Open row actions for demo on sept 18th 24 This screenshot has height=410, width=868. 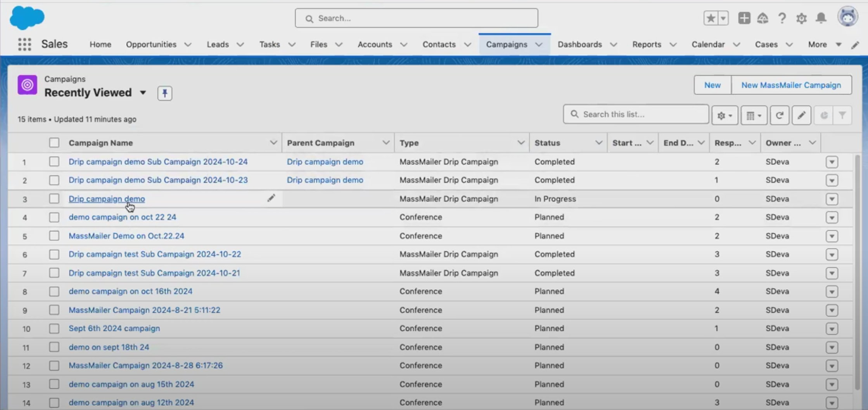[x=832, y=347]
